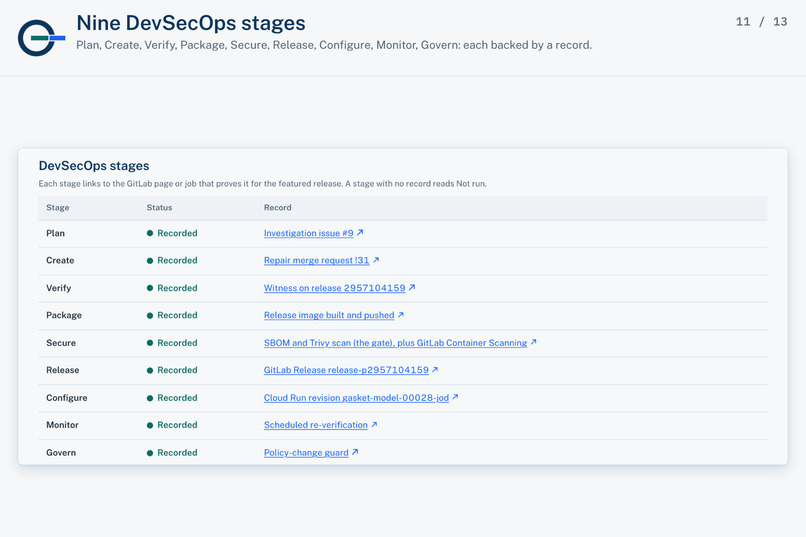Click Recorded status text in Create row
This screenshot has width=806, height=537.
pos(177,261)
